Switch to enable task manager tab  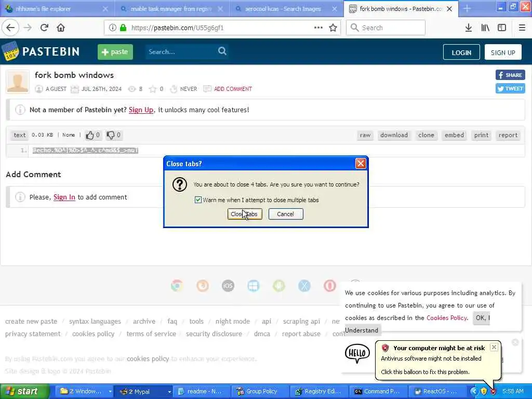(171, 9)
